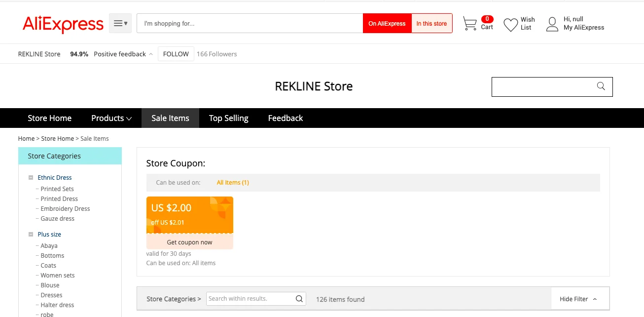Collapse the Plus size category tree
644x317 pixels.
pos(31,235)
